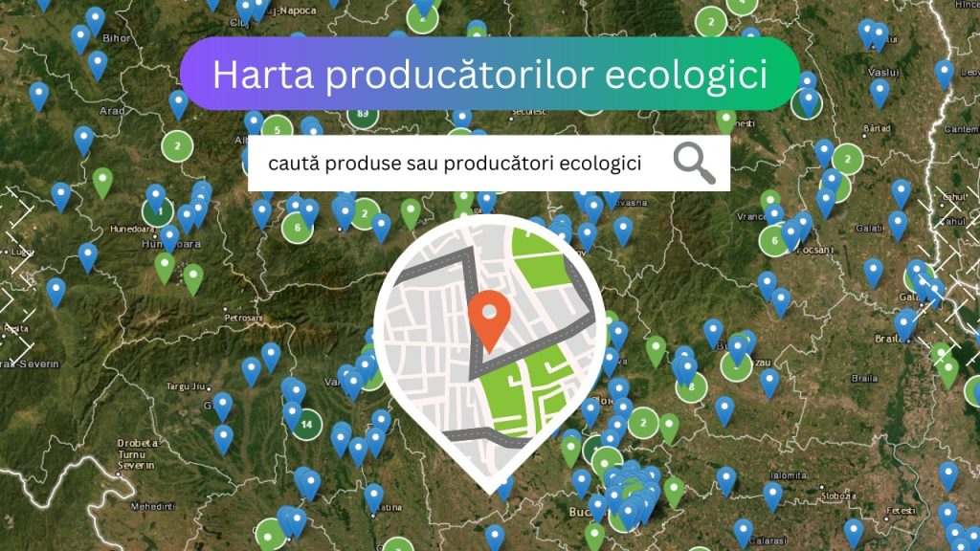This screenshot has height=551, width=980.
Task: Click the cluster showing 8 near Buzau
Action: (x=691, y=386)
